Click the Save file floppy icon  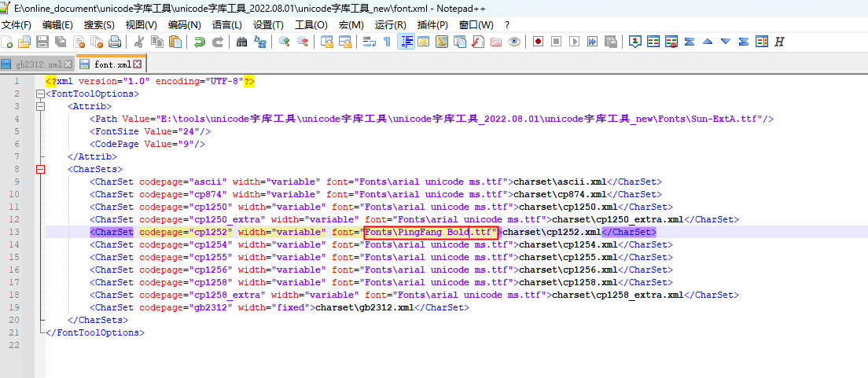(x=42, y=42)
